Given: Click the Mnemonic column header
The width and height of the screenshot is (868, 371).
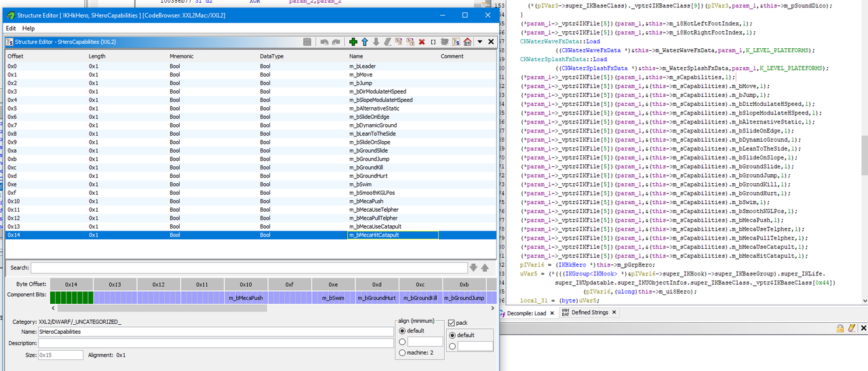Looking at the screenshot, I should click(212, 56).
